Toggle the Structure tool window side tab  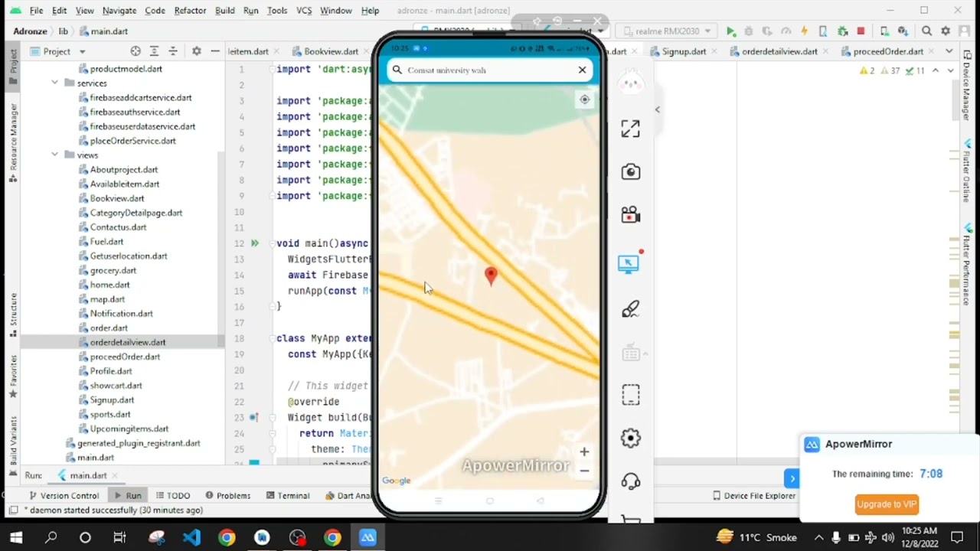point(13,313)
